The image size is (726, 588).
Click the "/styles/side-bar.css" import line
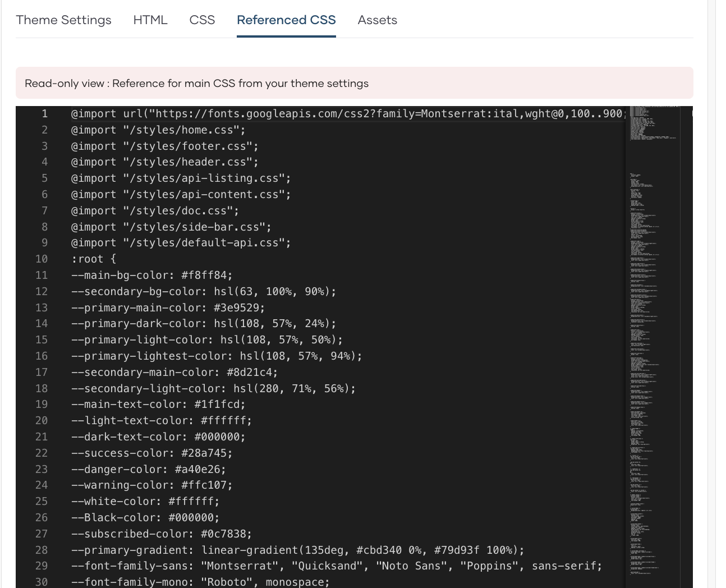pos(171,227)
